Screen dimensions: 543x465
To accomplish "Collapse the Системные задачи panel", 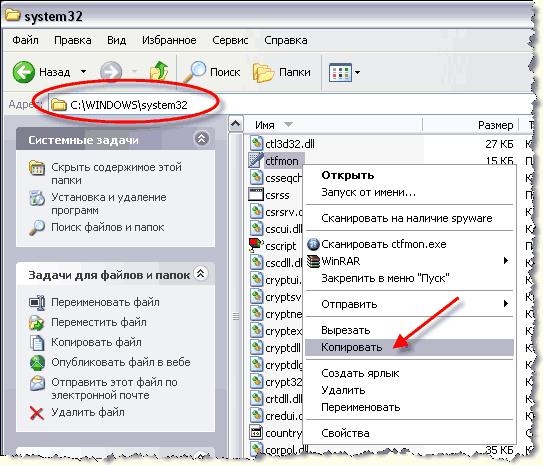I will [202, 139].
